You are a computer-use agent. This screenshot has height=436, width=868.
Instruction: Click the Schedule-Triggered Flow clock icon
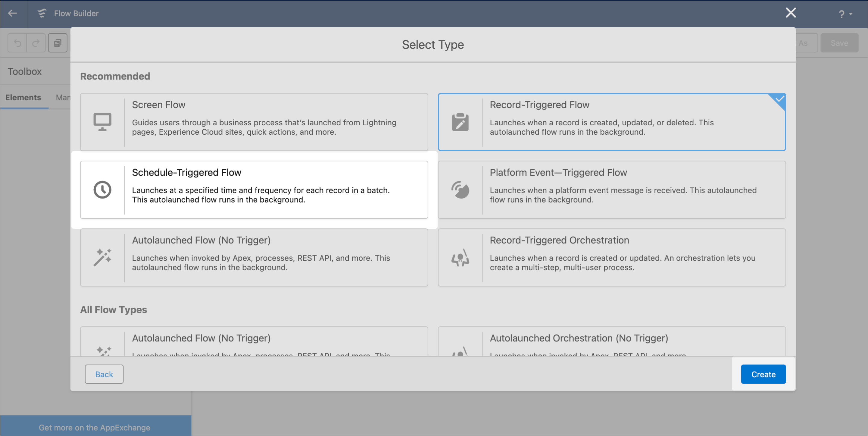coord(102,190)
